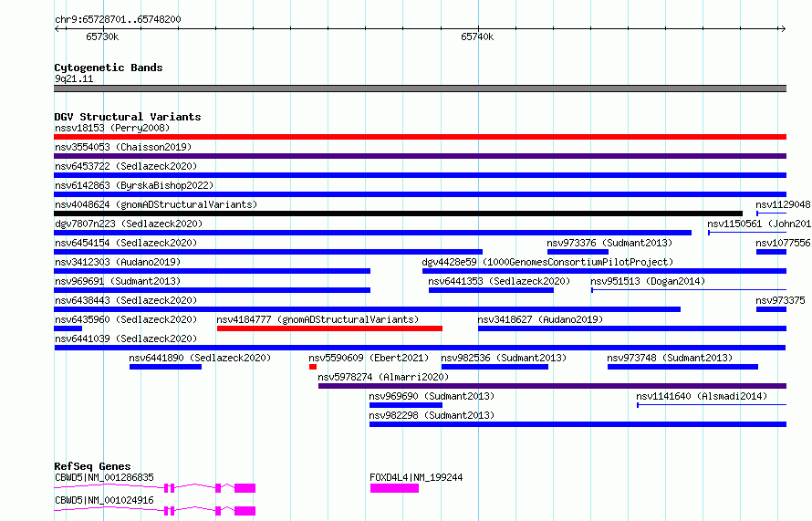Image resolution: width=812 pixels, height=521 pixels.
Task: Click the 9q21.11 cytogenetic band bar
Action: (420, 89)
